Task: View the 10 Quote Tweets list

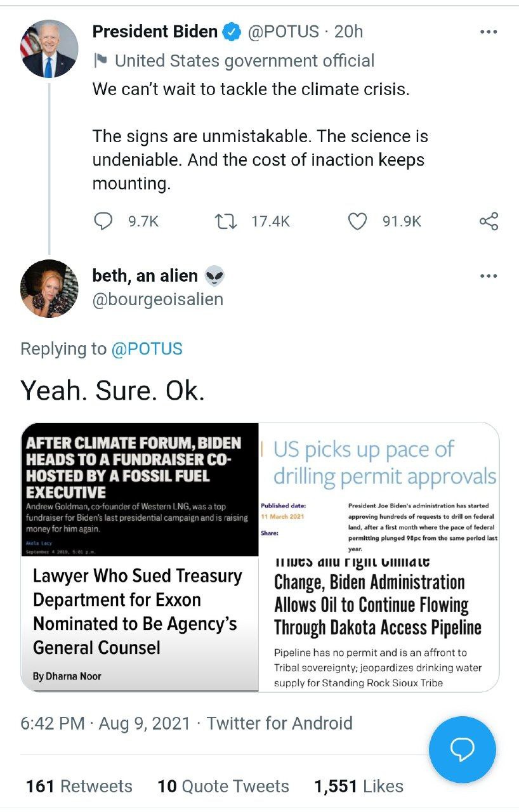Action: pyautogui.click(x=223, y=787)
